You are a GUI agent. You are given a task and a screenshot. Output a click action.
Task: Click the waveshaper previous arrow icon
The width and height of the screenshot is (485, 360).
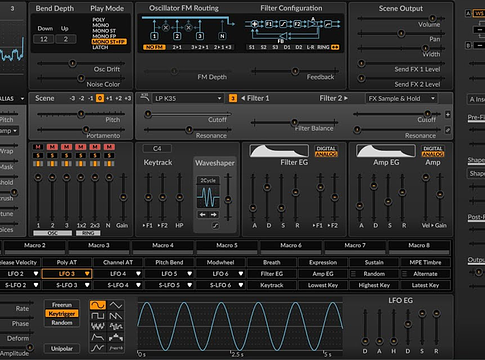(202, 215)
